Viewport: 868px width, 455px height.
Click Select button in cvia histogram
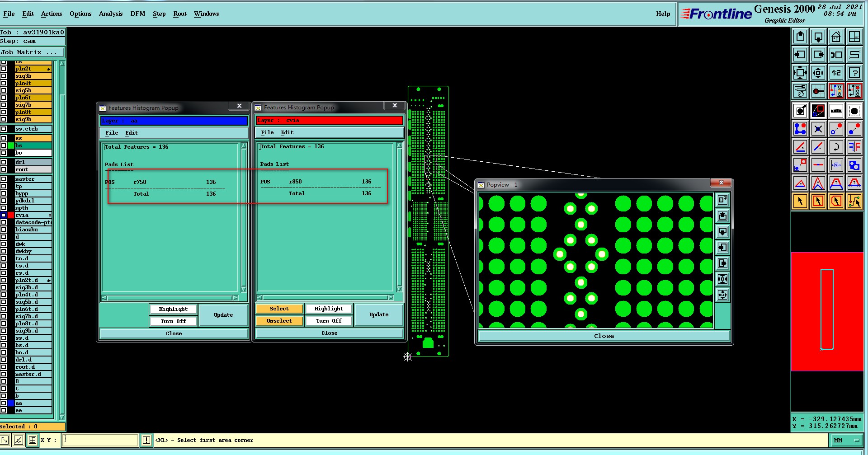pyautogui.click(x=279, y=309)
